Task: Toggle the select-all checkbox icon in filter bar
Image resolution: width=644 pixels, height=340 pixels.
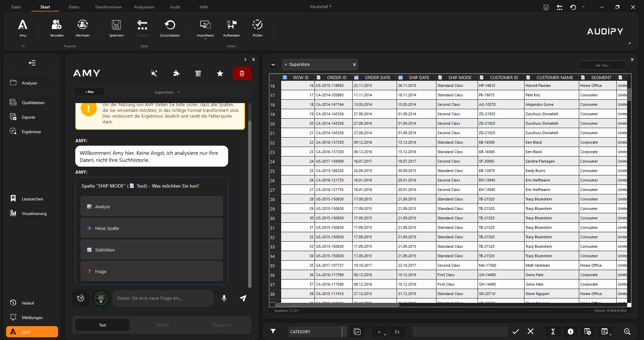Action: point(357,332)
